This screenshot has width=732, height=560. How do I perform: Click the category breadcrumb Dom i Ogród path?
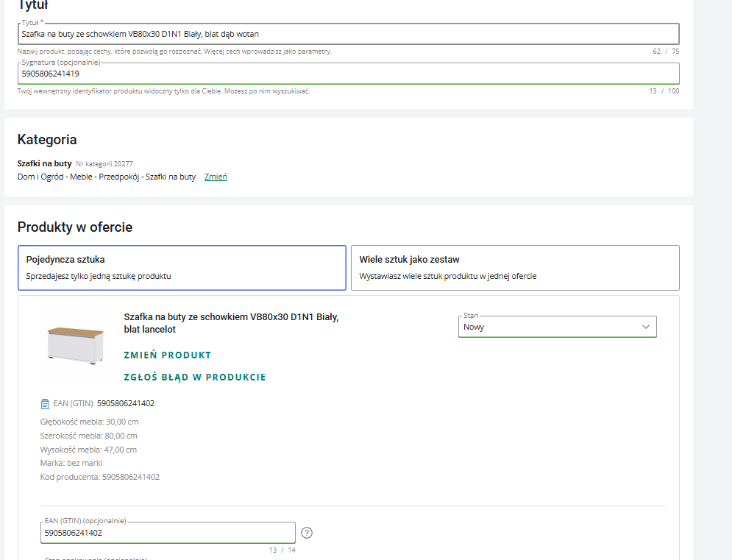point(107,177)
